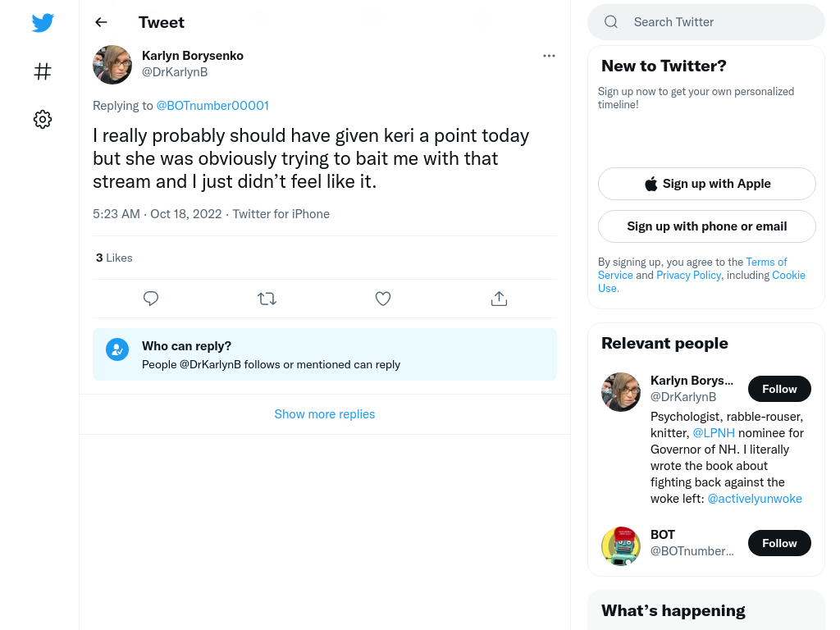
Task: Share the tweet with upload icon
Action: 499,299
